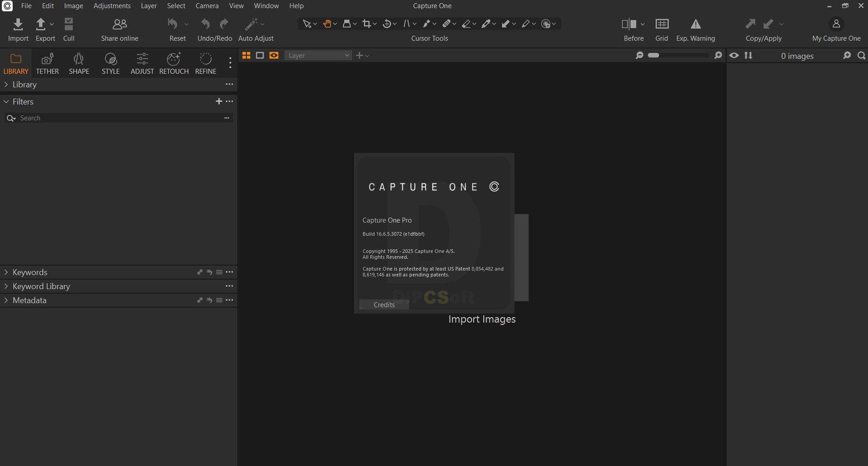868x466 pixels.
Task: Toggle the Exposure Warning
Action: coord(696,24)
